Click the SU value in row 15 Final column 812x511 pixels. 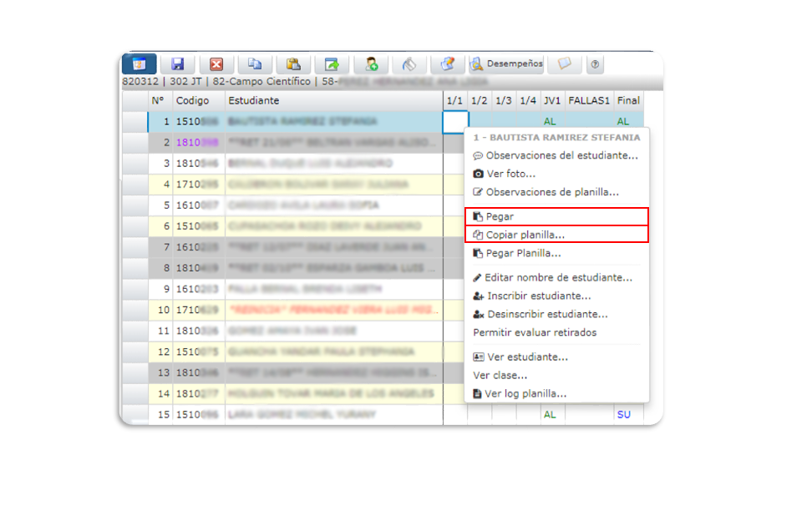[x=624, y=415]
